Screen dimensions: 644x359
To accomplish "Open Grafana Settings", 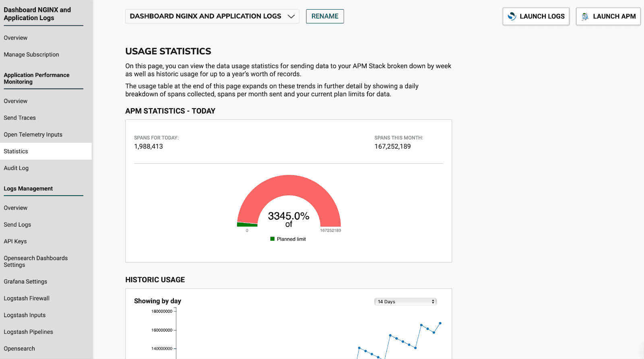I will [25, 281].
